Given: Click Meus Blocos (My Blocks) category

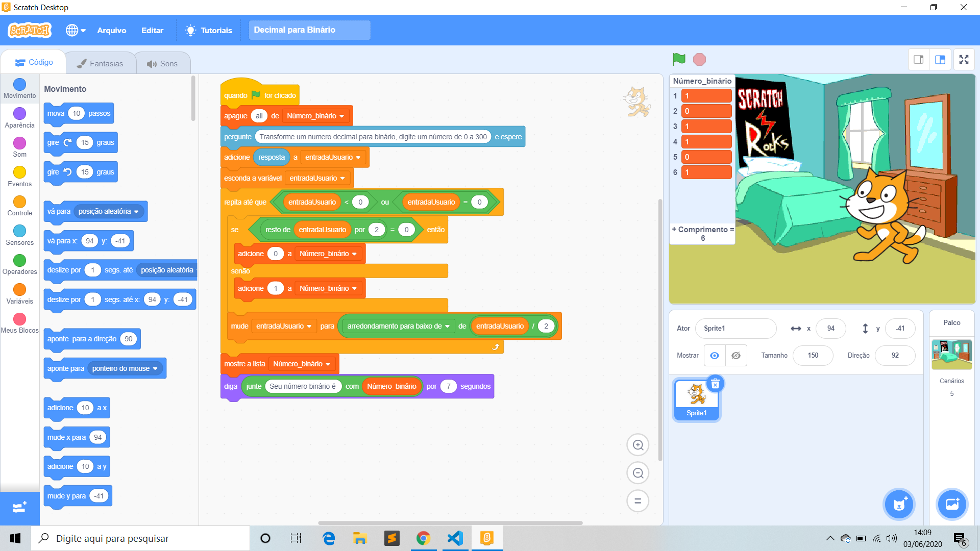Looking at the screenshot, I should click(x=20, y=330).
